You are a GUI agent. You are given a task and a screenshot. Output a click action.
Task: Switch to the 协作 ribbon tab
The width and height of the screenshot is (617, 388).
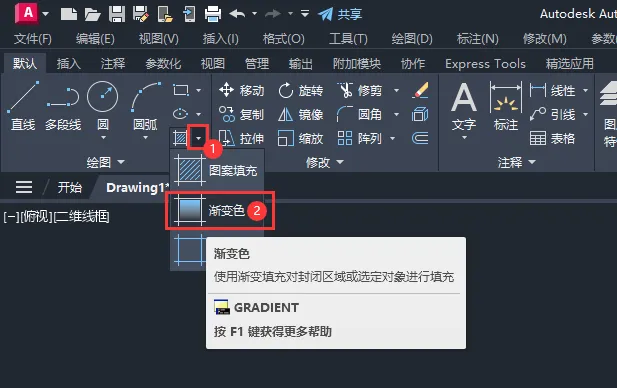pos(413,63)
